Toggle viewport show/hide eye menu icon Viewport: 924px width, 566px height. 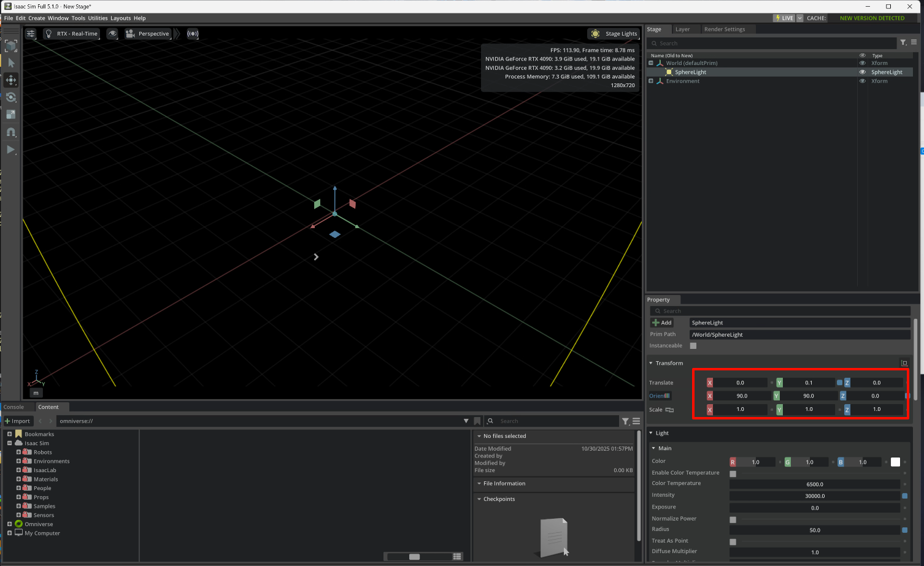click(112, 34)
